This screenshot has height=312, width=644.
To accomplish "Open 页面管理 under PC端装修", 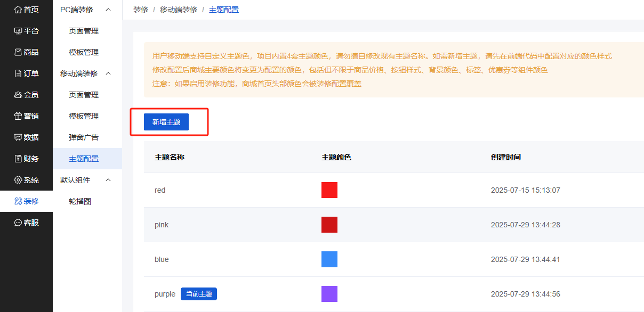I will coord(84,31).
